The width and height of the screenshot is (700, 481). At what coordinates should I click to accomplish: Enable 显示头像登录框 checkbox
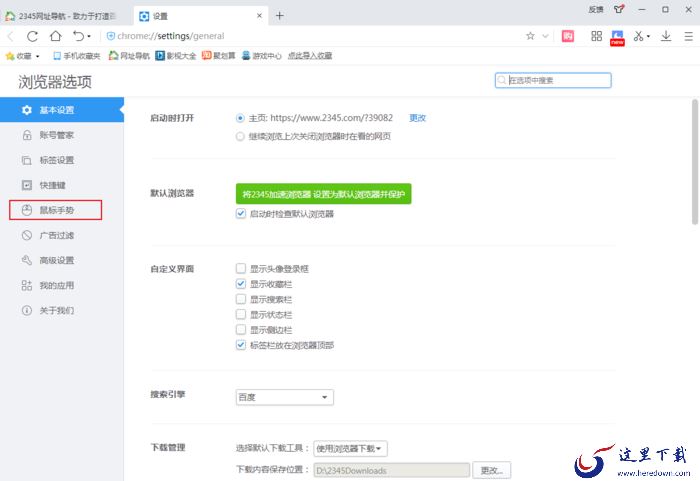(241, 268)
